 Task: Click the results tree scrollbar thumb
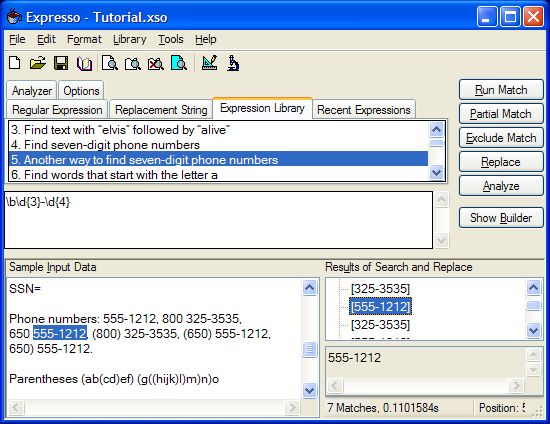[x=534, y=305]
